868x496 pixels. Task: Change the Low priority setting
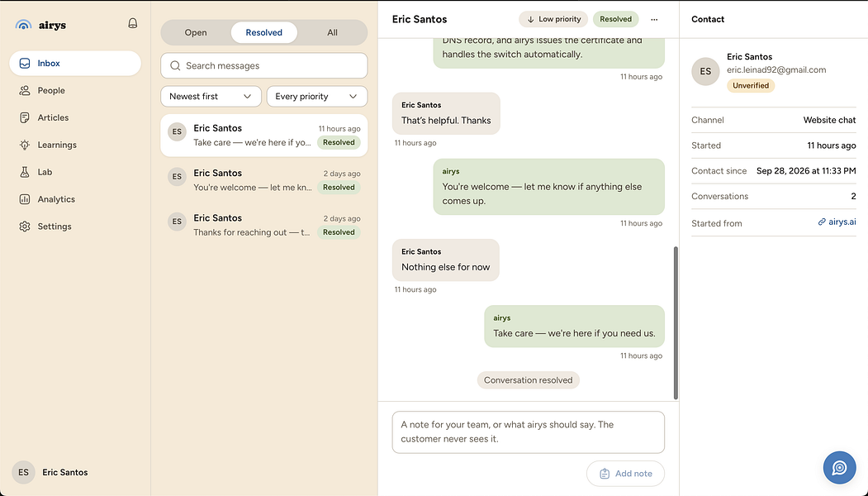pyautogui.click(x=553, y=19)
